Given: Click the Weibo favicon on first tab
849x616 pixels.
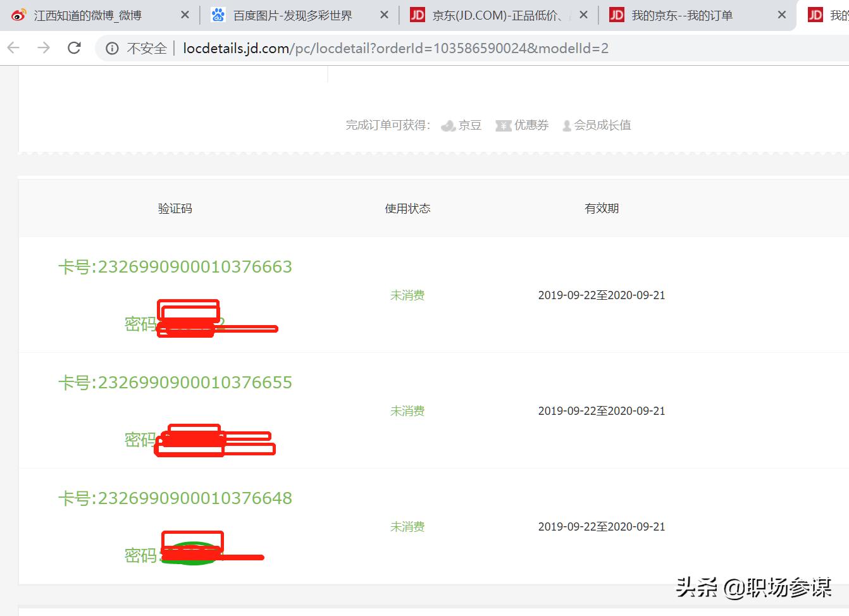Looking at the screenshot, I should (x=18, y=15).
